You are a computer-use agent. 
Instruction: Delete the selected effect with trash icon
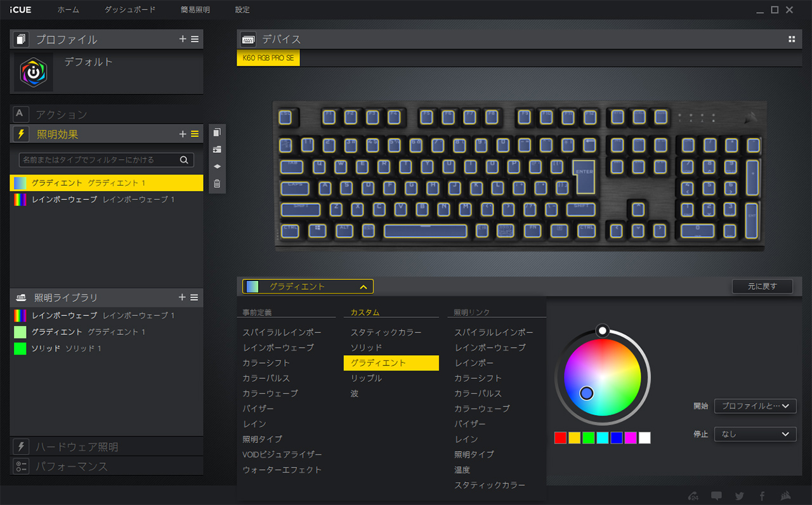pyautogui.click(x=217, y=184)
